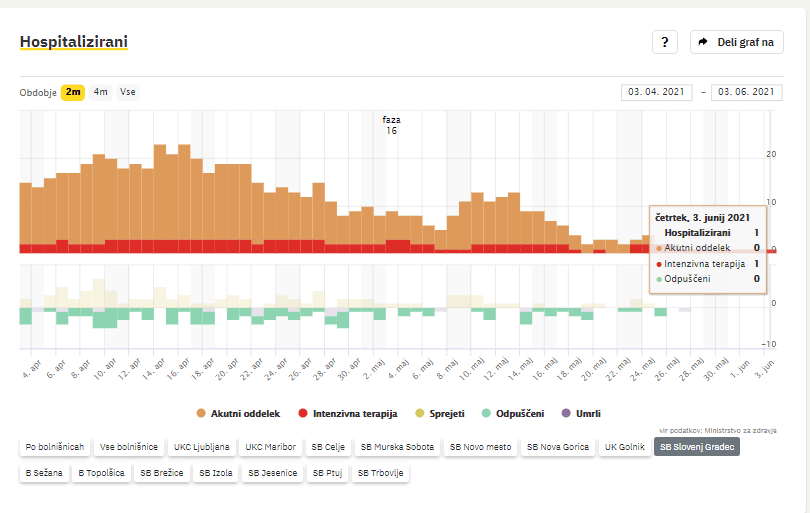Click the faza 16 marker on chart
This screenshot has height=513, width=810.
[391, 125]
